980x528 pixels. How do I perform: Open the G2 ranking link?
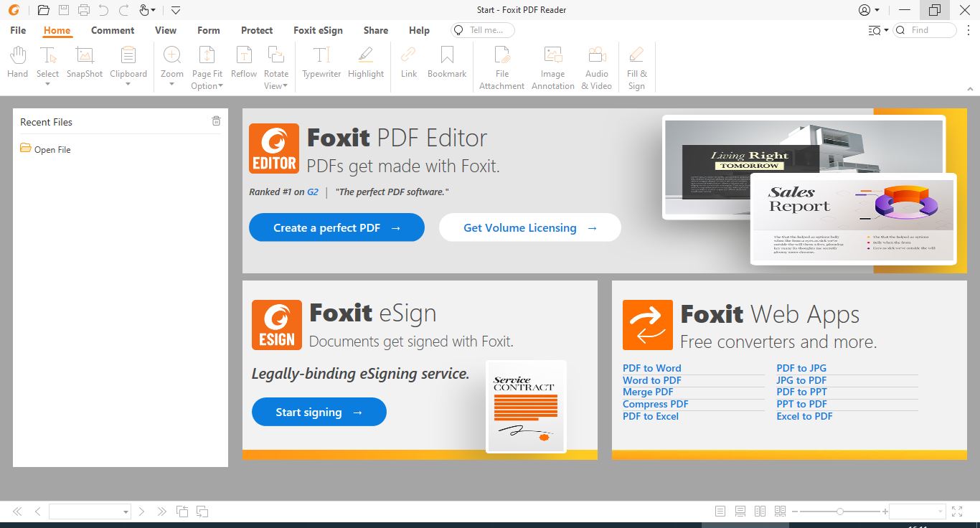[x=313, y=192]
